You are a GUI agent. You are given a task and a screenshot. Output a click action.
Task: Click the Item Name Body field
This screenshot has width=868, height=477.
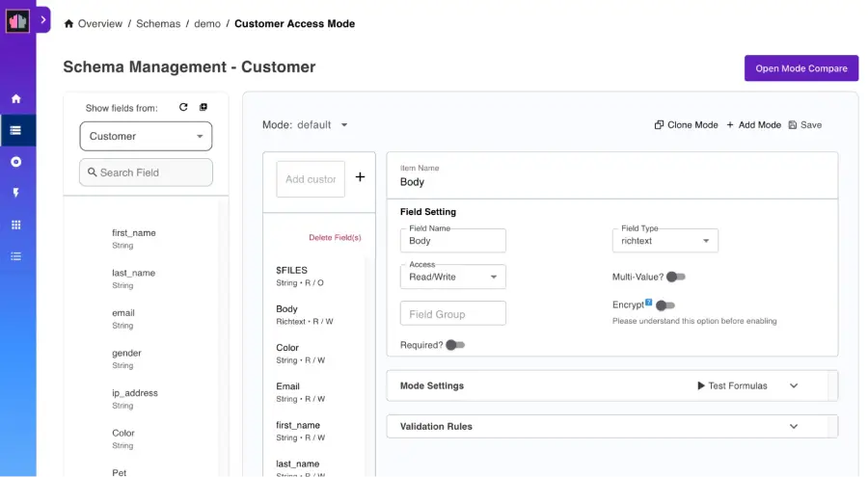[x=611, y=175]
